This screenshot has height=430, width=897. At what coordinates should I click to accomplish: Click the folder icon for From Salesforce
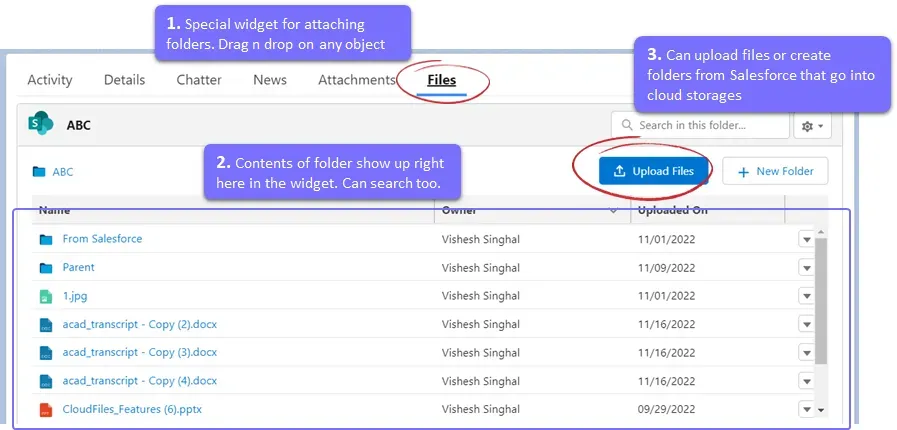[x=46, y=239]
